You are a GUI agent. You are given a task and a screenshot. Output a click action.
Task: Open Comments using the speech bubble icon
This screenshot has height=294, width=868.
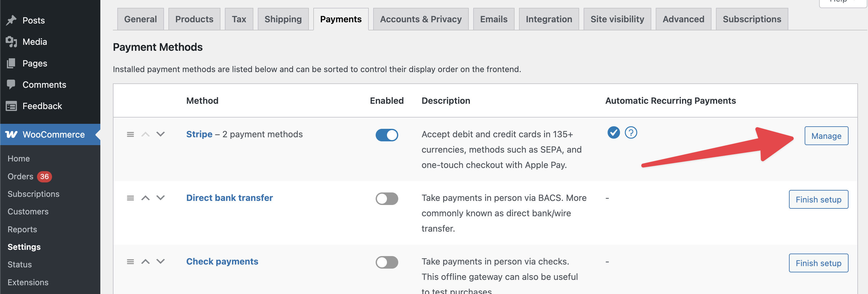pyautogui.click(x=11, y=85)
